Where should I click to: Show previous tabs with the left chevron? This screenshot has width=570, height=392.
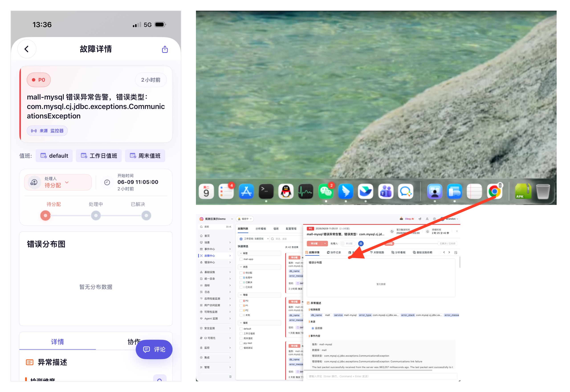tap(444, 252)
